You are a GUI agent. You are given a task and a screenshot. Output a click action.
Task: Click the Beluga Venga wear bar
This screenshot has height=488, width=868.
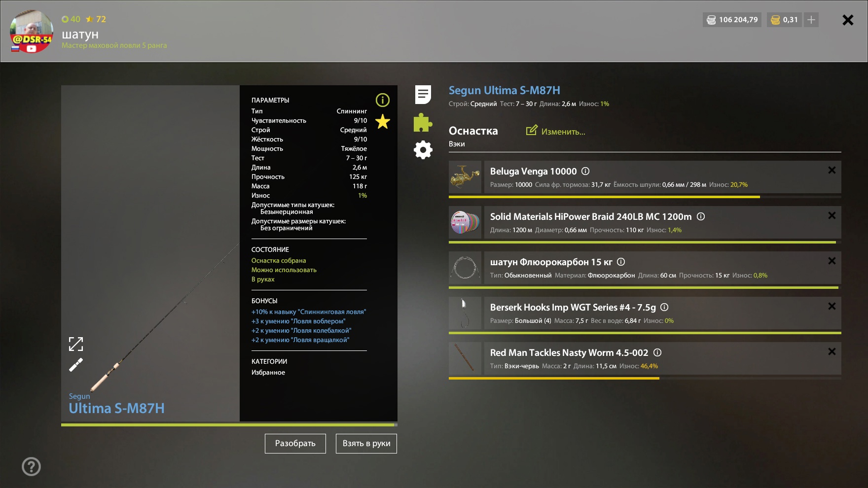(x=645, y=197)
